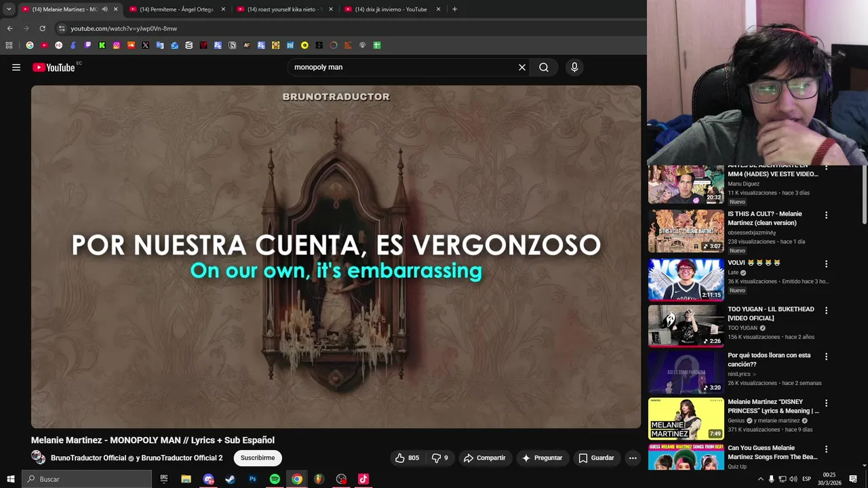The height and width of the screenshot is (488, 868).
Task: Open the 'TOO YUGAN - LIL BUKETHEAD' video title
Action: click(x=771, y=314)
